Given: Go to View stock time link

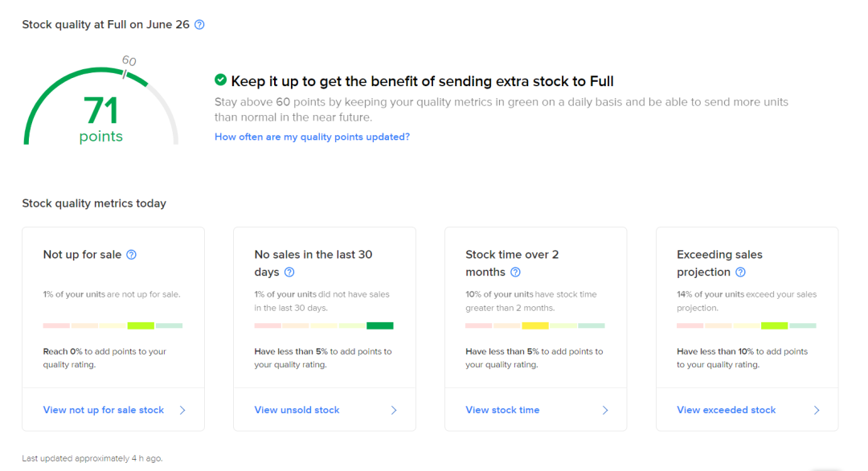Looking at the screenshot, I should (x=502, y=410).
